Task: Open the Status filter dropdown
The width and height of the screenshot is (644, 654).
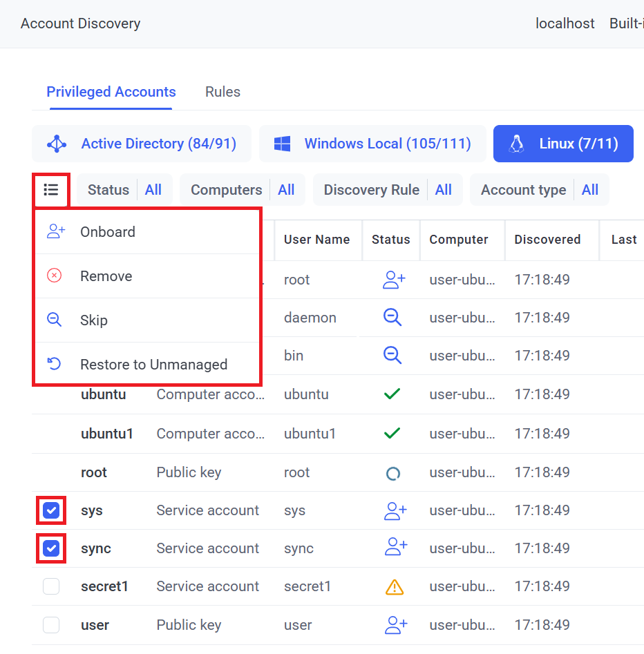Action: [124, 190]
